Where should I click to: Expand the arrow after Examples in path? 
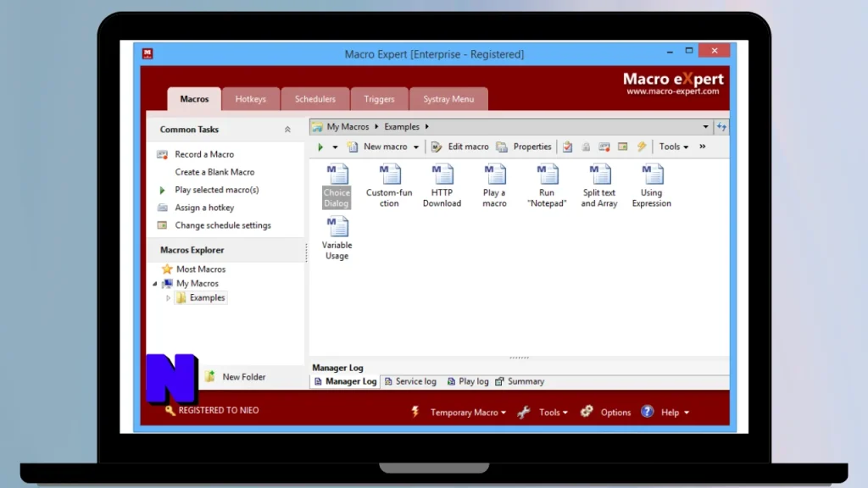(x=427, y=127)
